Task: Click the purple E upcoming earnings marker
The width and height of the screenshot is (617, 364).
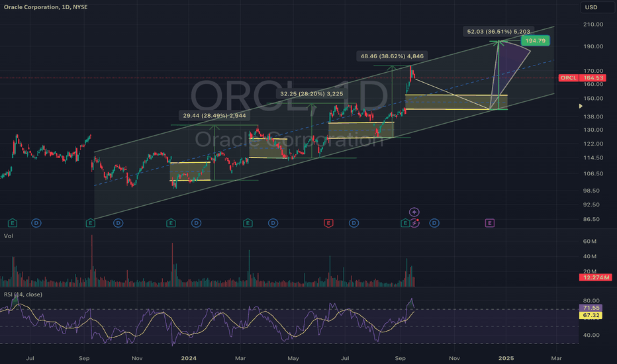Action: tap(489, 223)
